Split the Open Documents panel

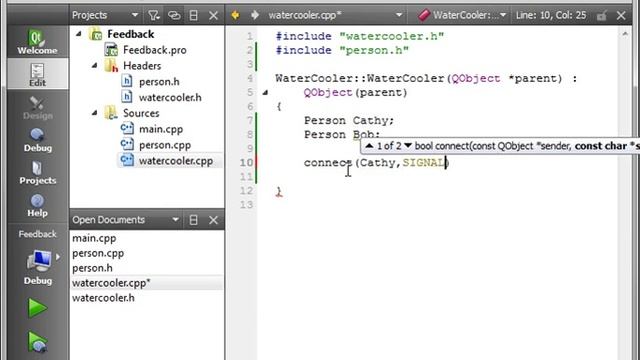click(x=193, y=220)
